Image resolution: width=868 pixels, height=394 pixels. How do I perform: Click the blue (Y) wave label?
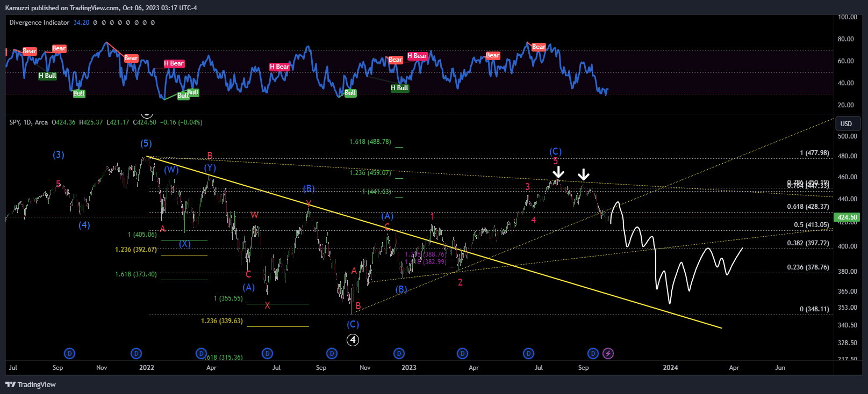[x=210, y=168]
